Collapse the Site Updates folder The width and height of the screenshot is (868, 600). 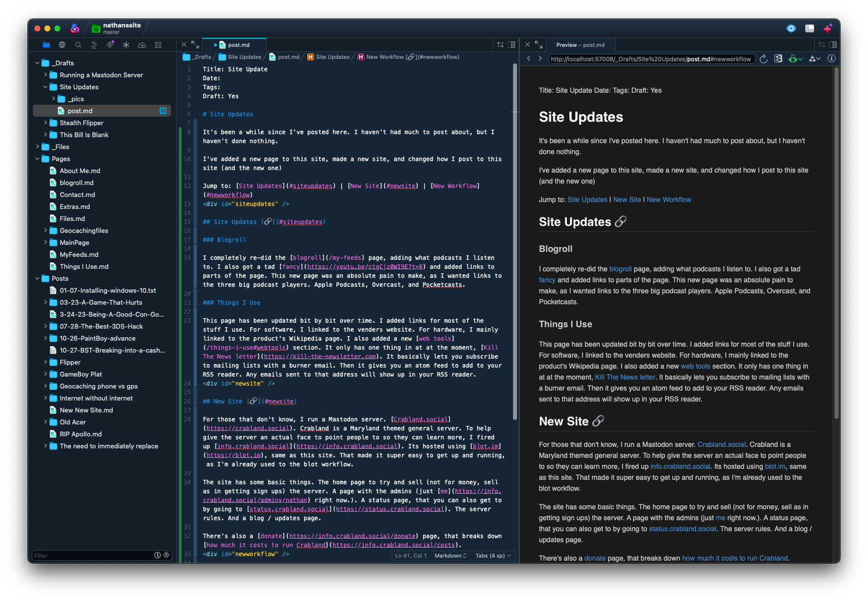click(45, 87)
